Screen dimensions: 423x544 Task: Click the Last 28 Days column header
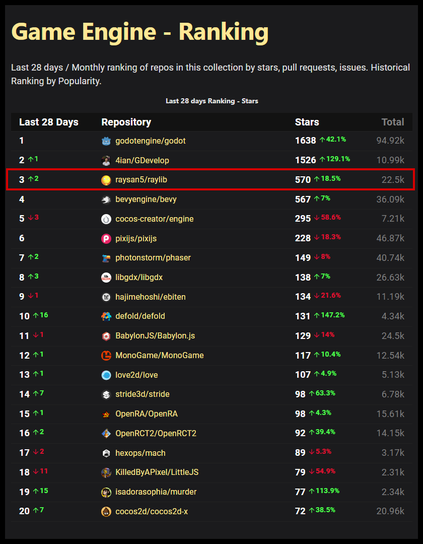tap(49, 122)
